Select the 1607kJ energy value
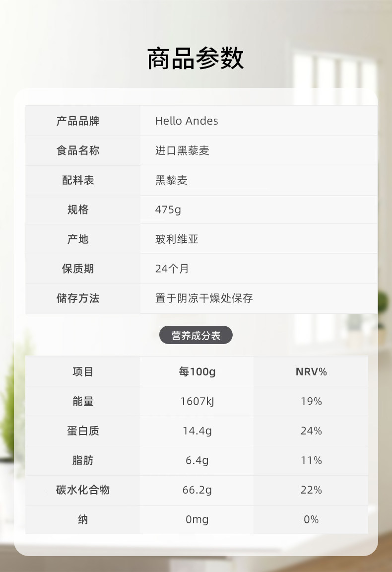Viewport: 392px width, 572px height. [197, 401]
